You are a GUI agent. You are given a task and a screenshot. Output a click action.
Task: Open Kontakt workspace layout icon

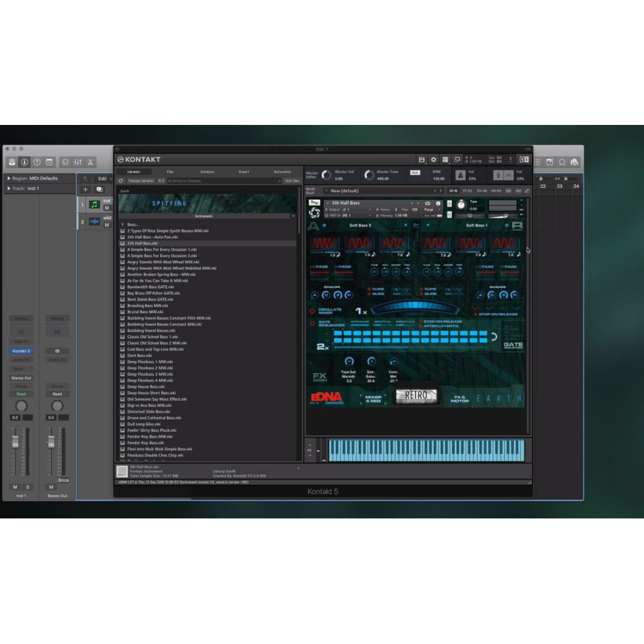click(445, 159)
